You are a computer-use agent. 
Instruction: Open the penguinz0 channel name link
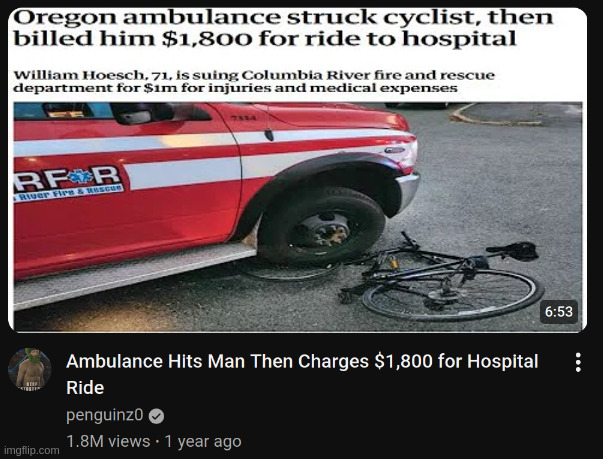click(x=105, y=416)
